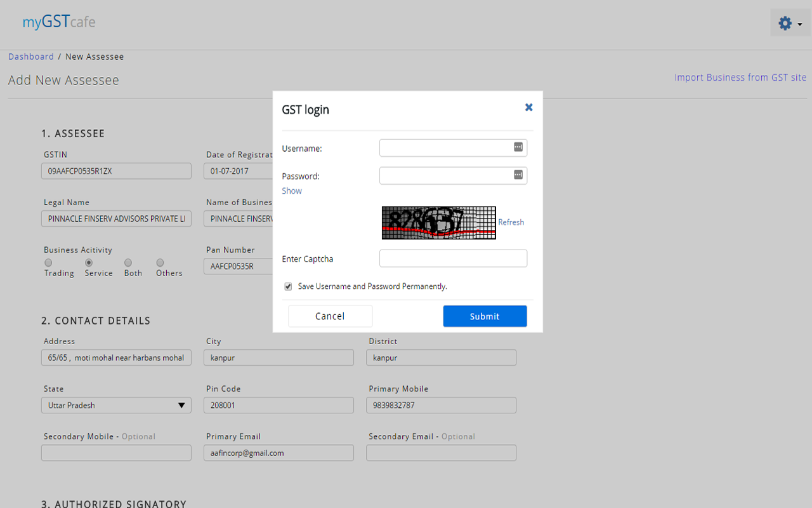Click password manager icon in Username field
Image resolution: width=812 pixels, height=508 pixels.
coord(518,147)
